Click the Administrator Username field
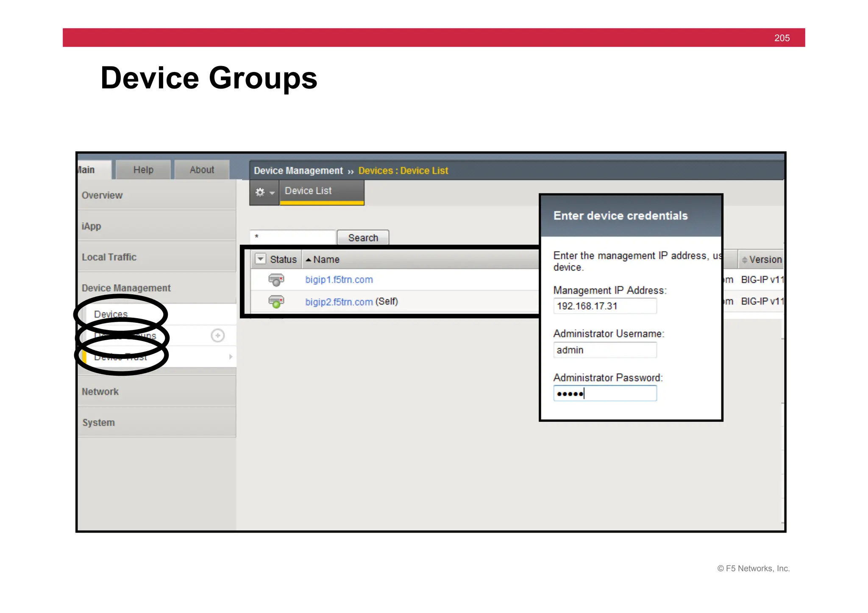The width and height of the screenshot is (868, 613). 605,350
